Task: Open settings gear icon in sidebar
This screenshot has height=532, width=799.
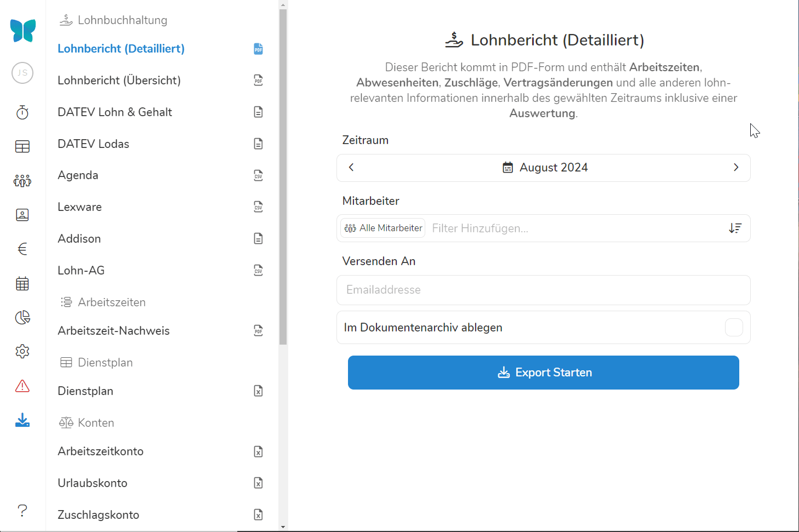Action: 22,351
